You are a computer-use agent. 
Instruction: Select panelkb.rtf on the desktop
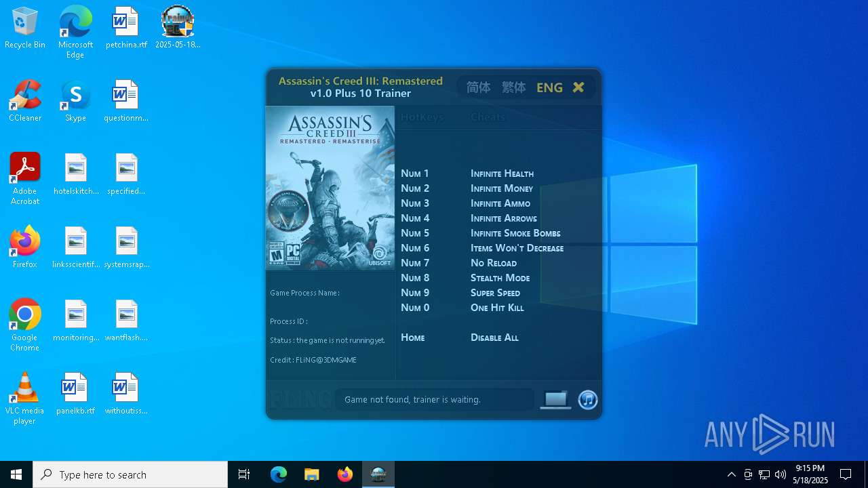pos(75,394)
